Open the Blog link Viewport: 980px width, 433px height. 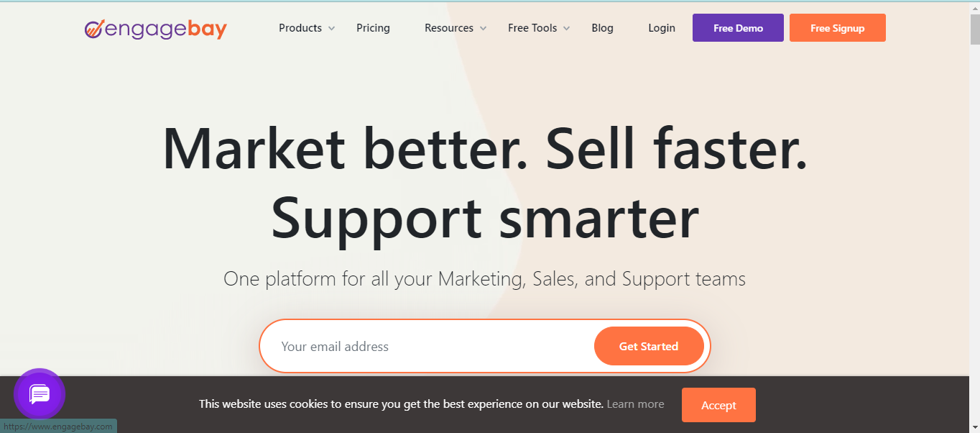[x=602, y=28]
